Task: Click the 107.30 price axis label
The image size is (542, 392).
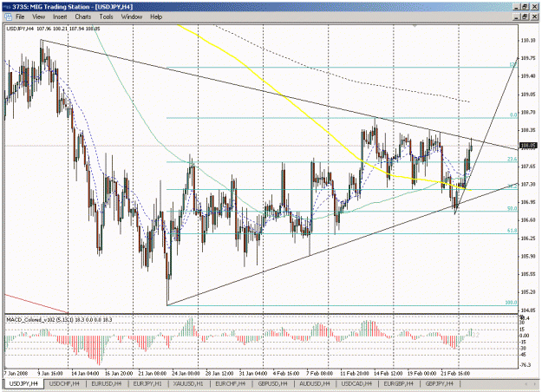Action: click(x=528, y=184)
